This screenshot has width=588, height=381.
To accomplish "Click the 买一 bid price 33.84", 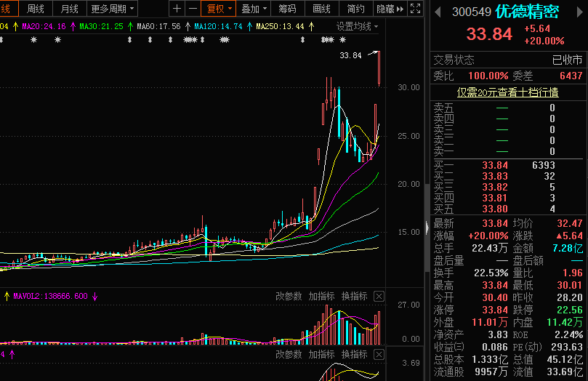I will pyautogui.click(x=495, y=165).
